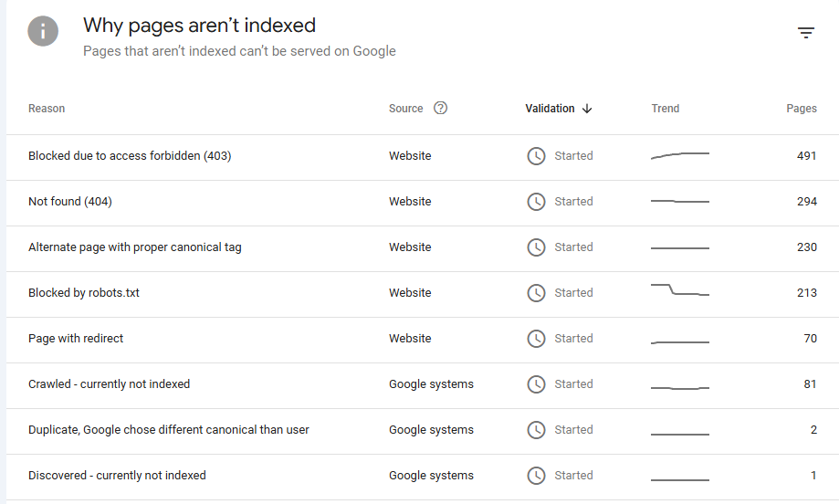Open the Duplicate, Google chose different canonical row
Viewport: 839px width, 504px height.
169,430
